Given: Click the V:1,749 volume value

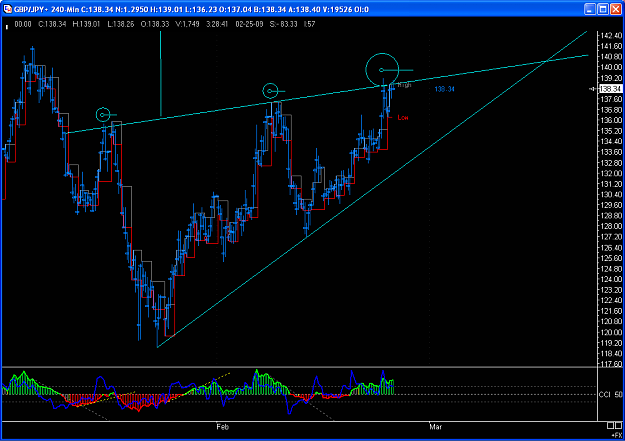Looking at the screenshot, I should pos(187,24).
